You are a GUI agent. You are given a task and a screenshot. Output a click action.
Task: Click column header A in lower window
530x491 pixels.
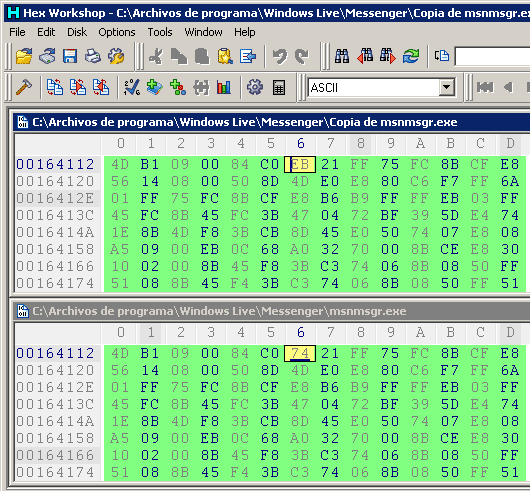pyautogui.click(x=420, y=333)
